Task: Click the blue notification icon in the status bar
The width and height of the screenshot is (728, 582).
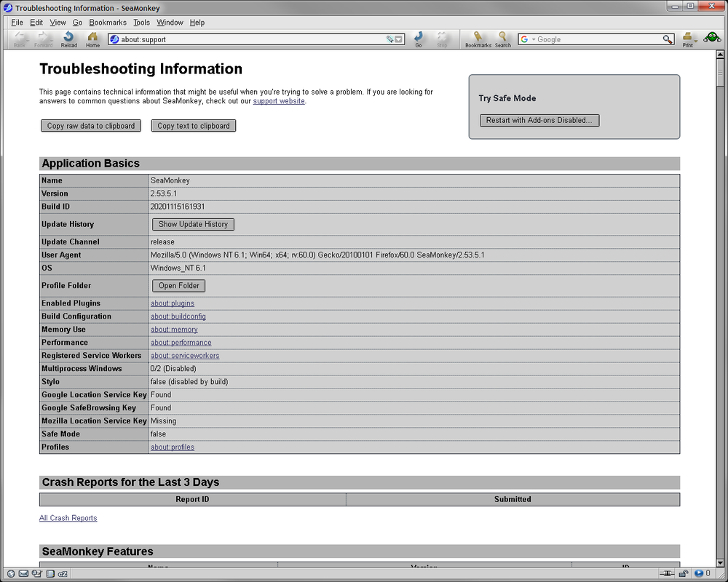Action: [x=699, y=574]
